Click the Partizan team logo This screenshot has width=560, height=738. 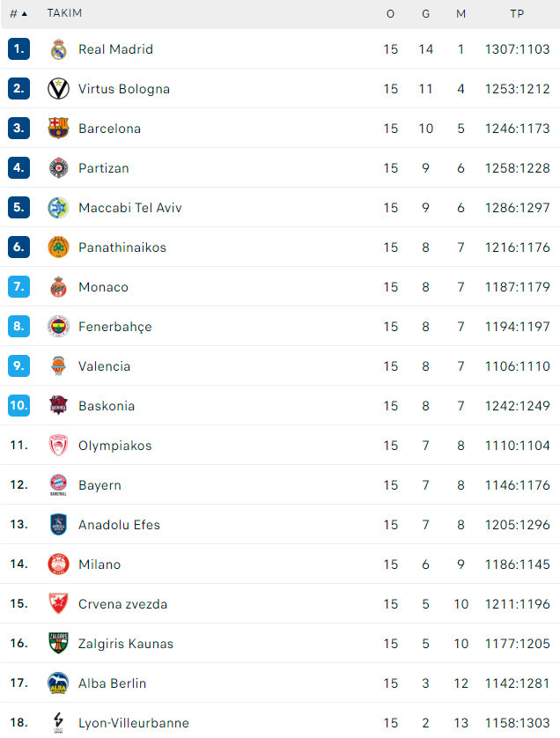coord(58,168)
